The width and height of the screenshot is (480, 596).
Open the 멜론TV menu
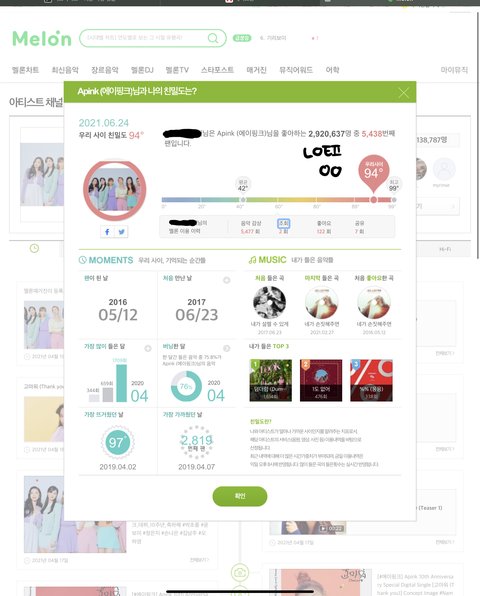tap(177, 70)
